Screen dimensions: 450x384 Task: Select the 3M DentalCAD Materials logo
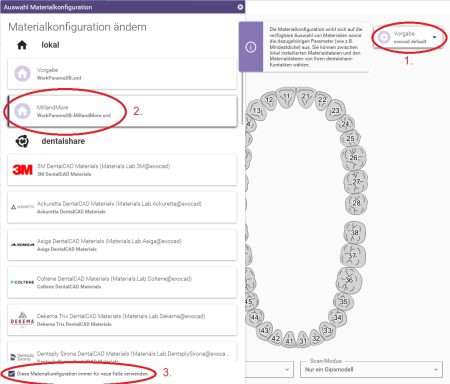pyautogui.click(x=22, y=170)
